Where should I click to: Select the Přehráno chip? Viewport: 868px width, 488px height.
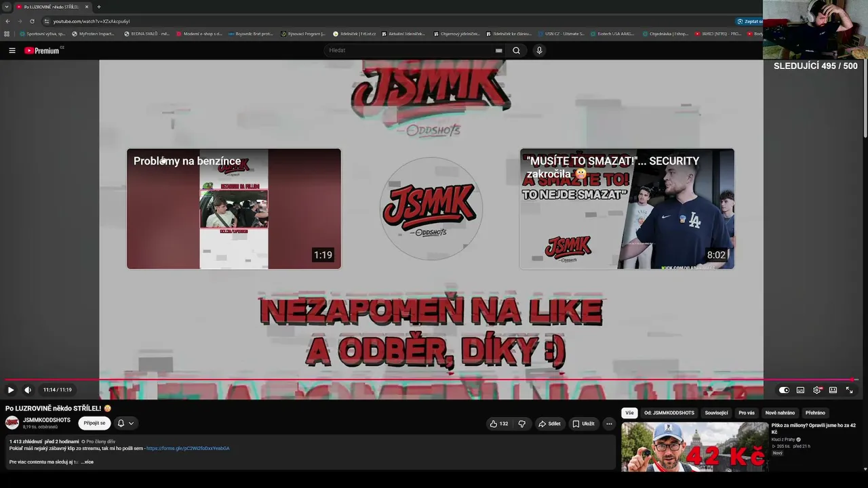(x=815, y=413)
